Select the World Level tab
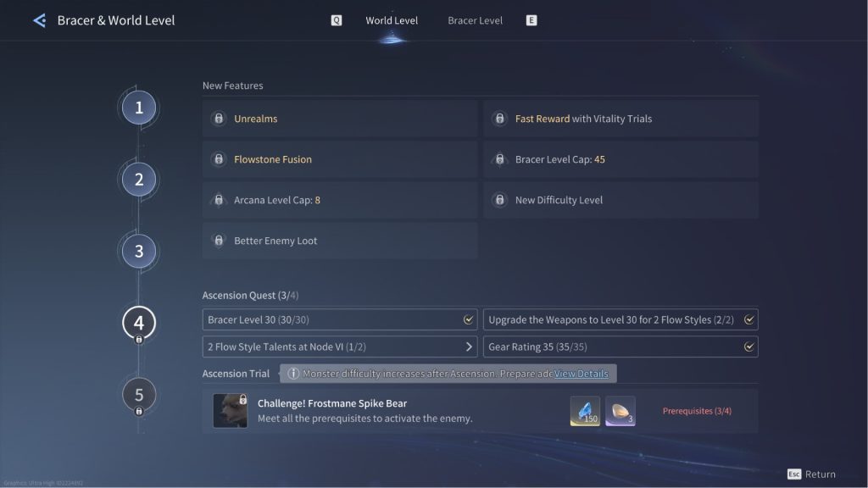The image size is (868, 488). (x=392, y=20)
